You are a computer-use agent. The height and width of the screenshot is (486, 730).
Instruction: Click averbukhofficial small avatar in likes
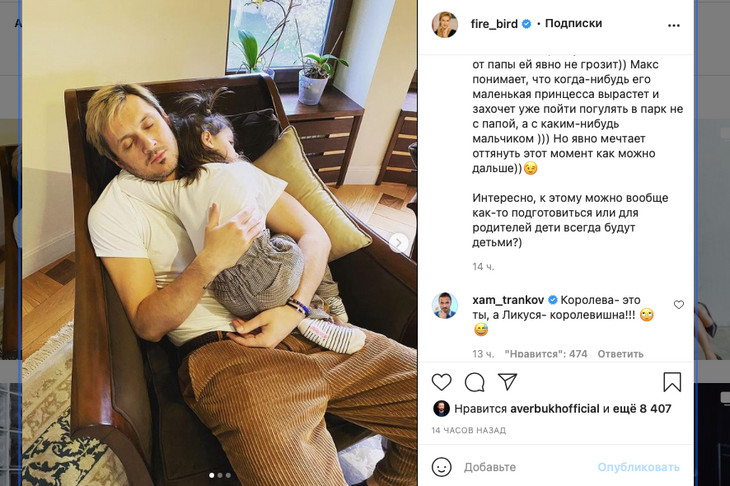point(441,409)
